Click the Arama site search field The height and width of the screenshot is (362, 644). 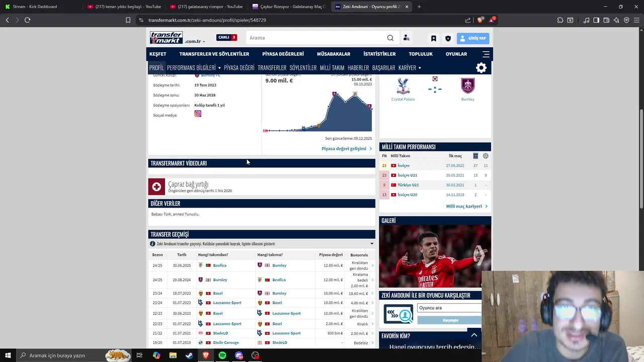pos(316,38)
